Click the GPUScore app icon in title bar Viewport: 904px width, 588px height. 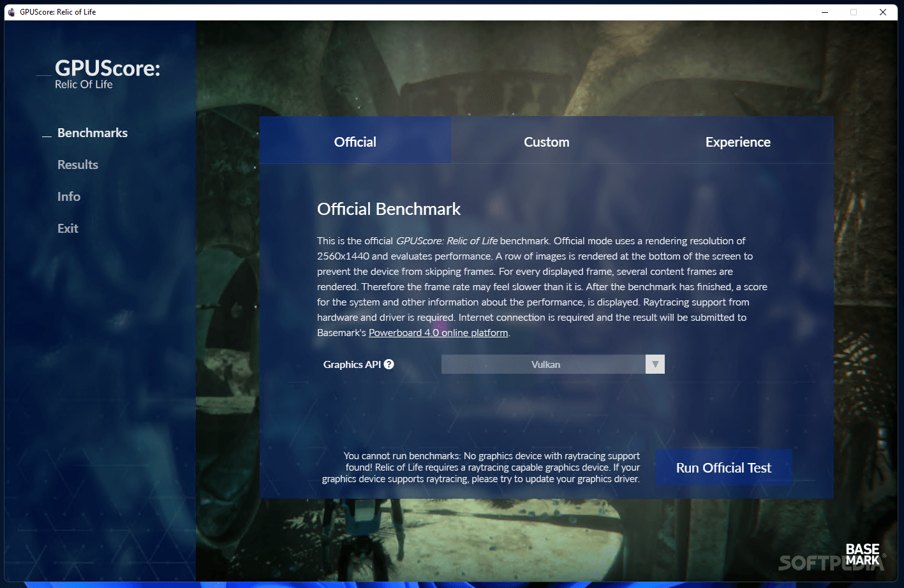[11, 12]
